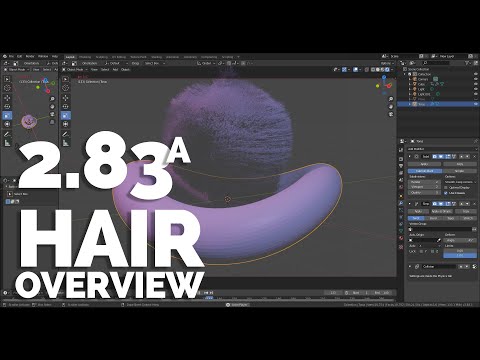Hide the Cube object via eye icon
The width and height of the screenshot is (480, 360).
coord(476,84)
